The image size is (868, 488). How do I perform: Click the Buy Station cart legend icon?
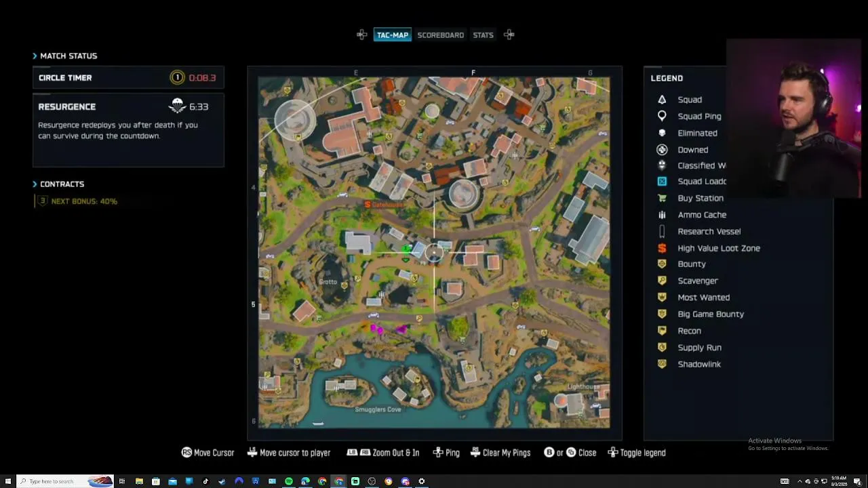(x=662, y=198)
